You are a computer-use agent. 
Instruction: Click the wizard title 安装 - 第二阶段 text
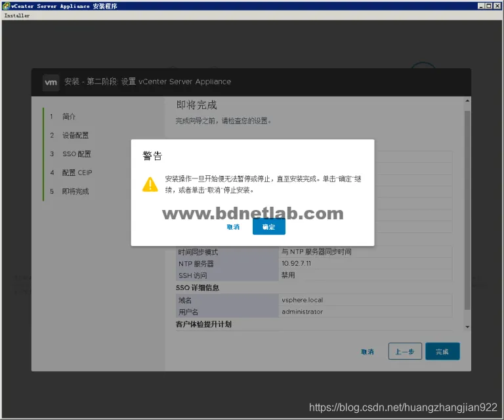pos(148,81)
